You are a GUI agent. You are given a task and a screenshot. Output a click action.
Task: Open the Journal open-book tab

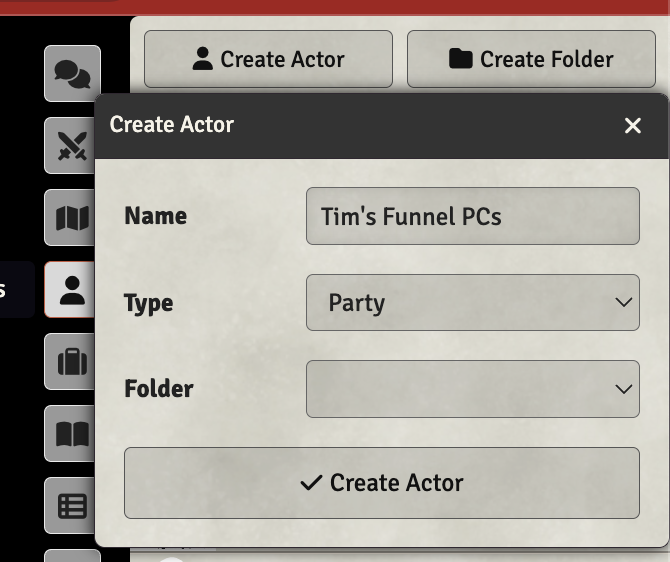tap(70, 433)
